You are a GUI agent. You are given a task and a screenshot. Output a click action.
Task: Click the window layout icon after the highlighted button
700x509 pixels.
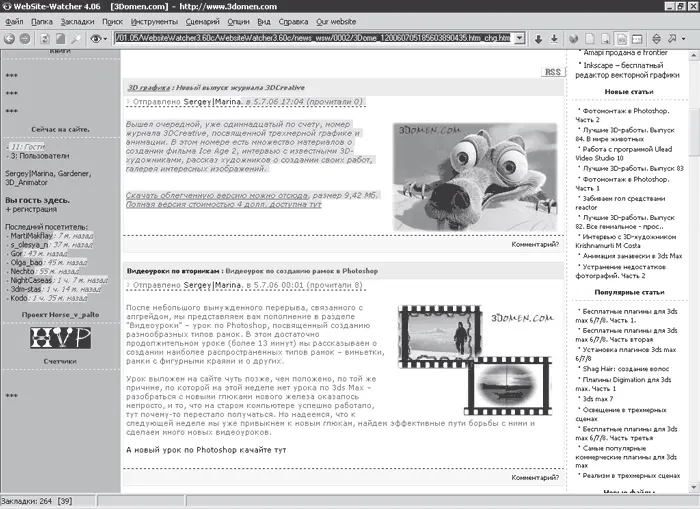[637, 39]
